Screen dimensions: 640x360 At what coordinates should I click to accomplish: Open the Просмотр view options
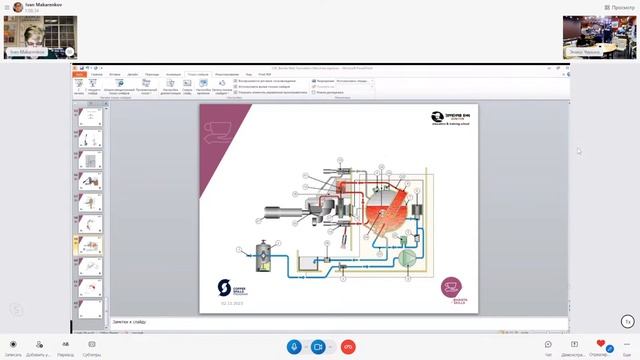[619, 7]
